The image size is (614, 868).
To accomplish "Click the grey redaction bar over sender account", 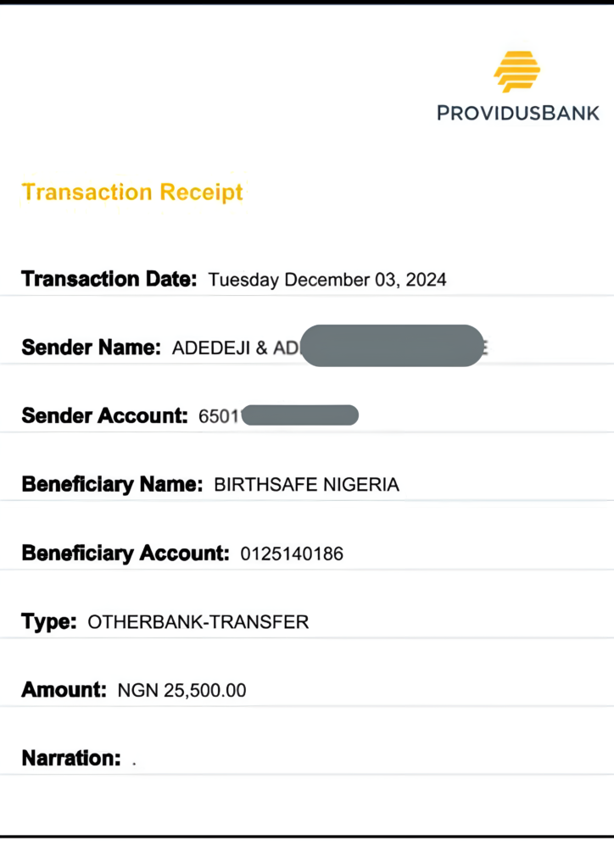I will point(300,415).
